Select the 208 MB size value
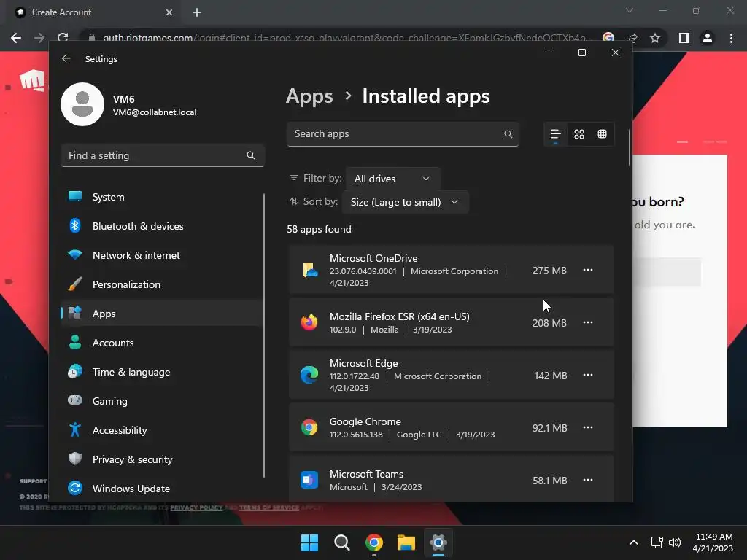The image size is (747, 560). (x=549, y=323)
